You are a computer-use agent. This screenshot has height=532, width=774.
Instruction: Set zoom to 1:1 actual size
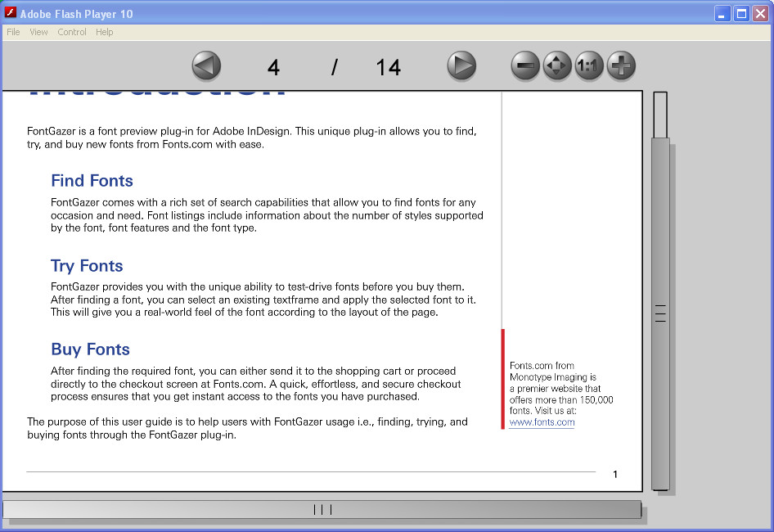tap(589, 65)
